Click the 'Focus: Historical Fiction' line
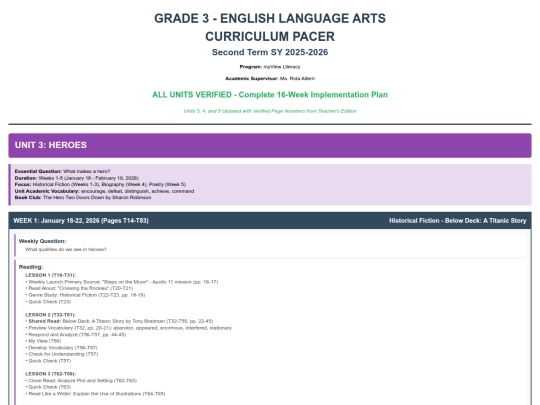Screen dimensions: 540x405 [x=100, y=184]
